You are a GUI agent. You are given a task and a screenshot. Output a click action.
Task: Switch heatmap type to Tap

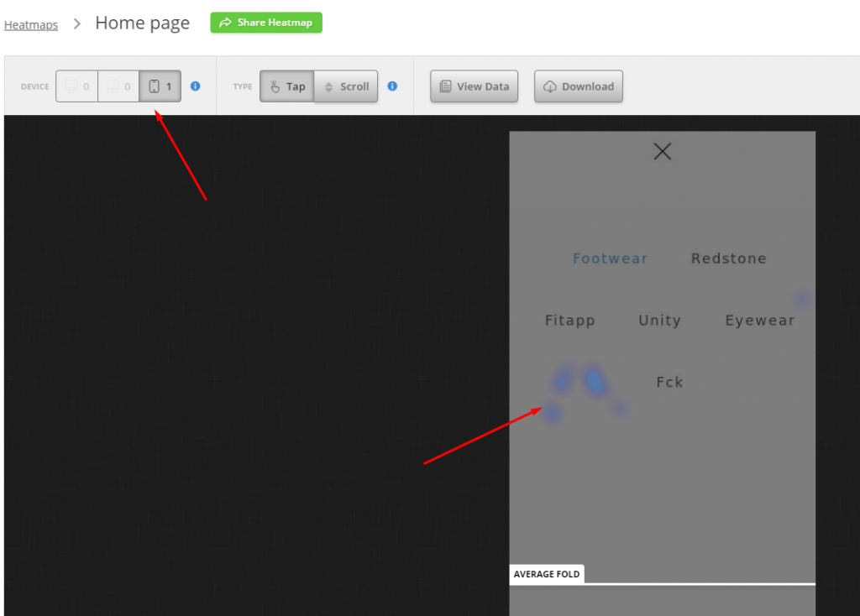tap(286, 86)
